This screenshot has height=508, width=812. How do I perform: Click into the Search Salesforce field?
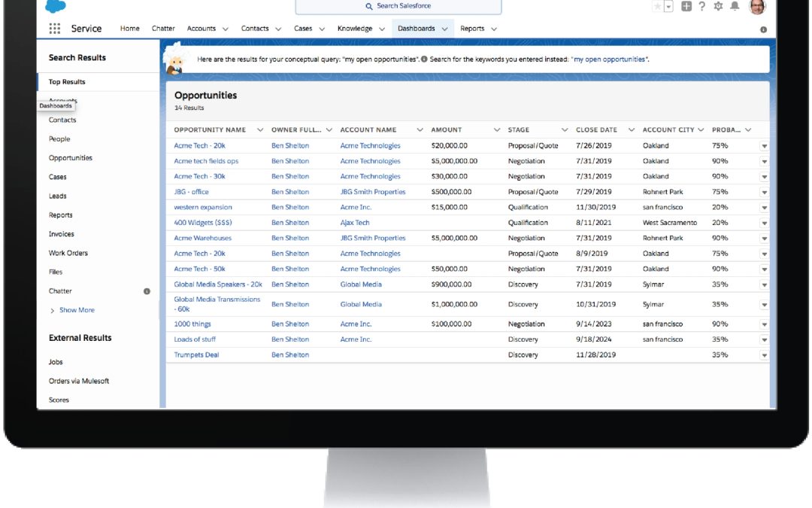(398, 6)
